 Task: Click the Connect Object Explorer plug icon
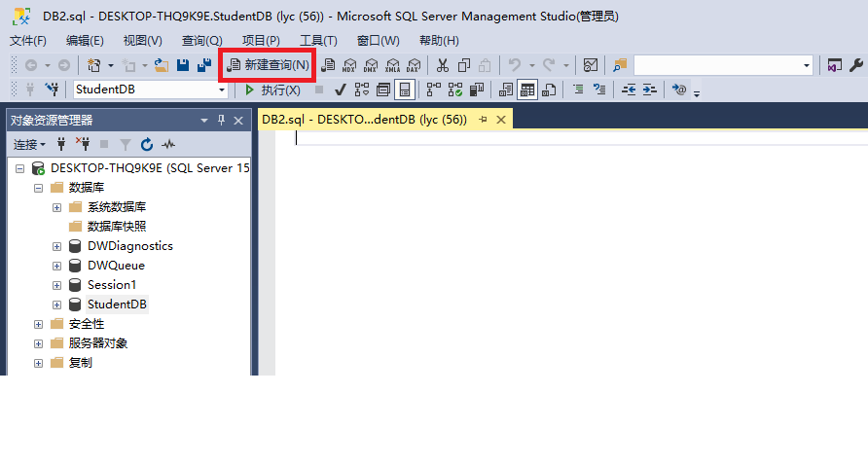point(61,144)
